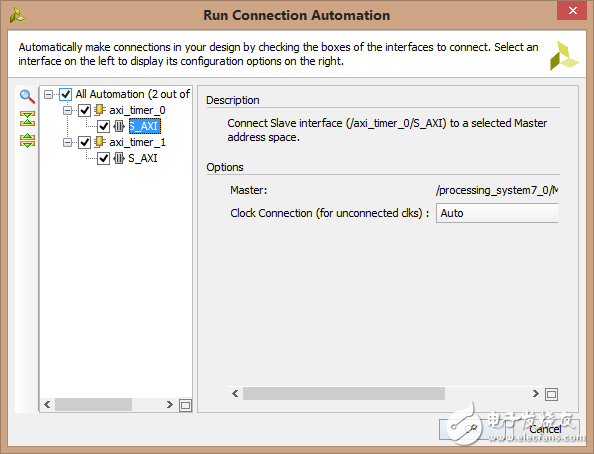Collapse the All Automation tree node
Screen dimensions: 594x454
pos(48,94)
